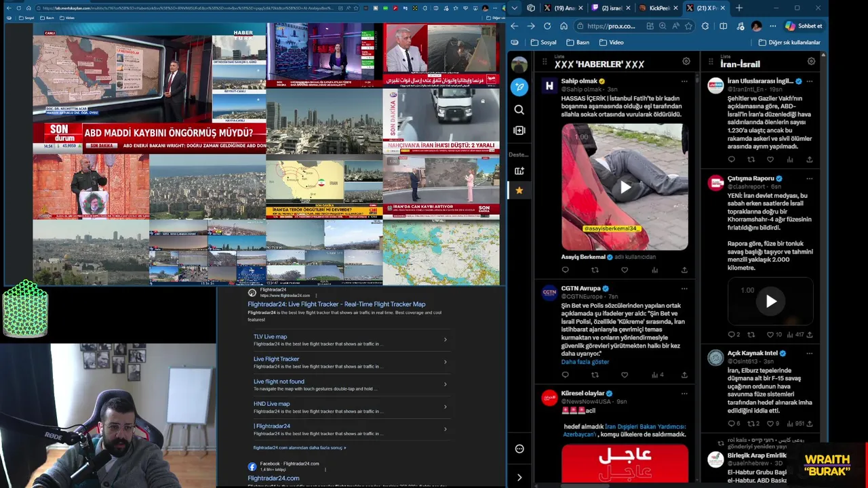Open 'Diğer sık kullanılanlar' folder
Screen dimensions: 868x488
[x=789, y=42]
